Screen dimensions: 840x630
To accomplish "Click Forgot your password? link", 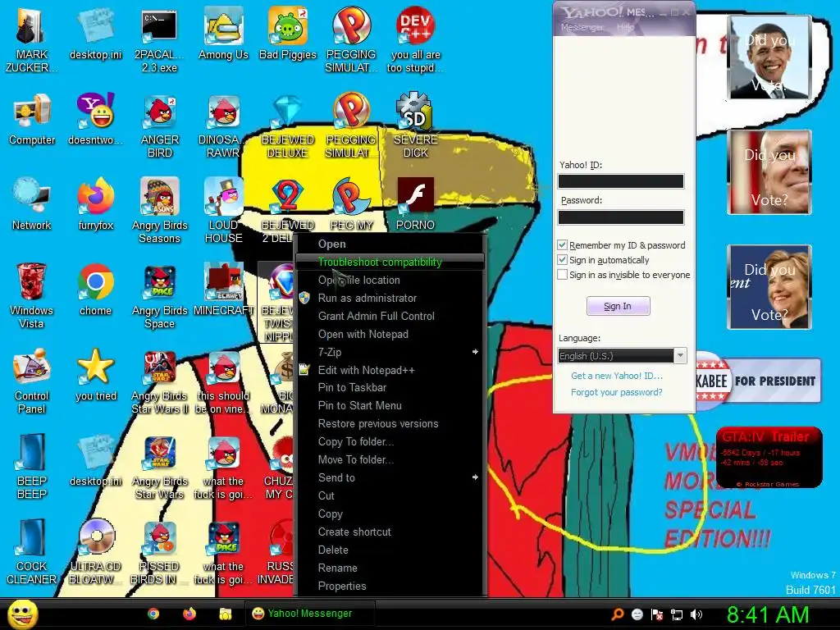I will (617, 392).
